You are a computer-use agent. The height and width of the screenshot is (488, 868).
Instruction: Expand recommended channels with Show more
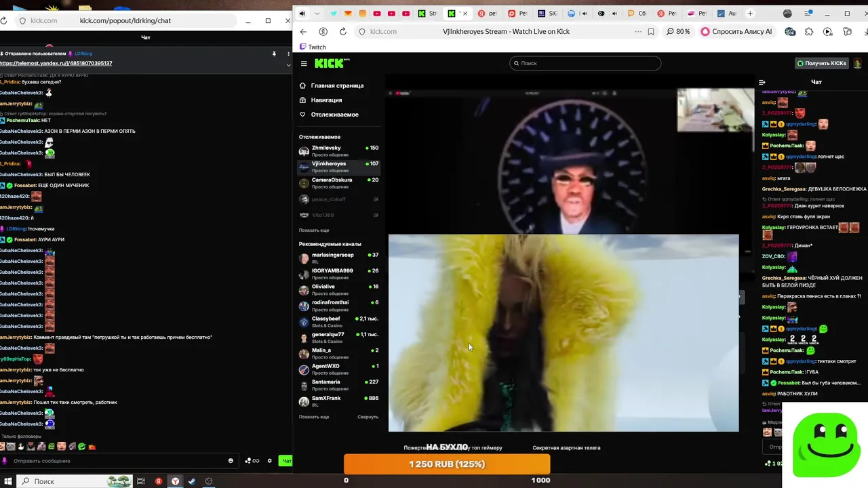314,417
